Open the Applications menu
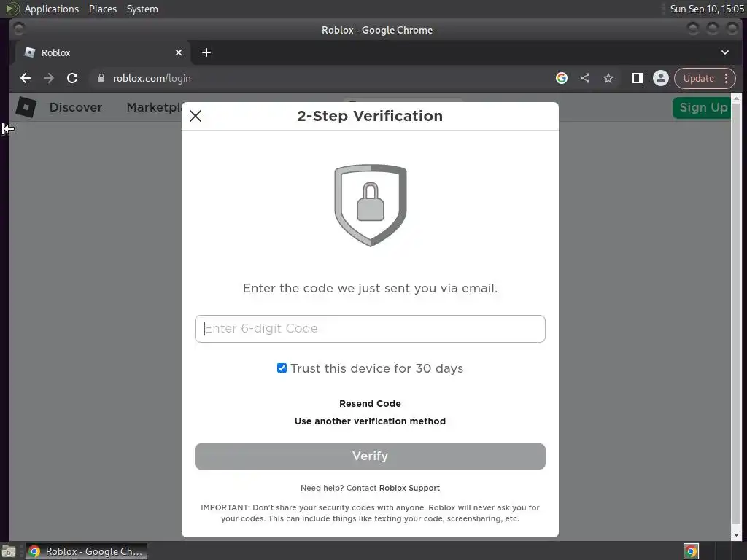This screenshot has height=560, width=747. click(x=52, y=9)
